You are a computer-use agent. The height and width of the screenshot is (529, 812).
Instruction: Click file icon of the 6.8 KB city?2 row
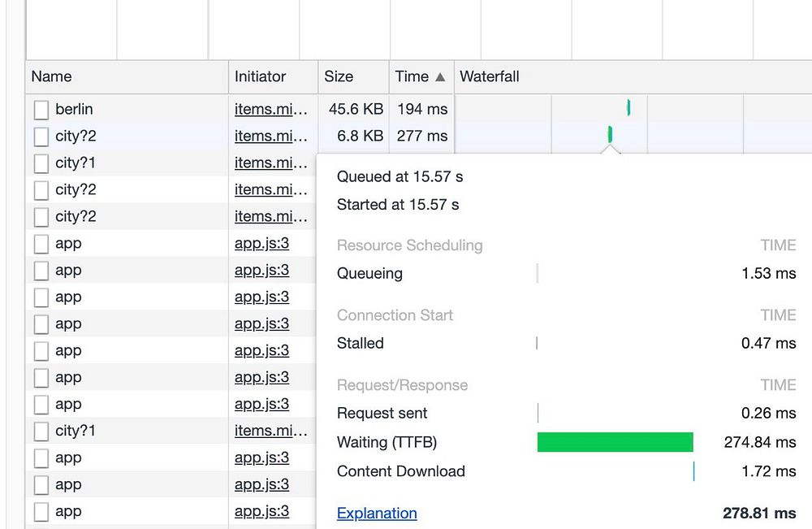click(41, 136)
